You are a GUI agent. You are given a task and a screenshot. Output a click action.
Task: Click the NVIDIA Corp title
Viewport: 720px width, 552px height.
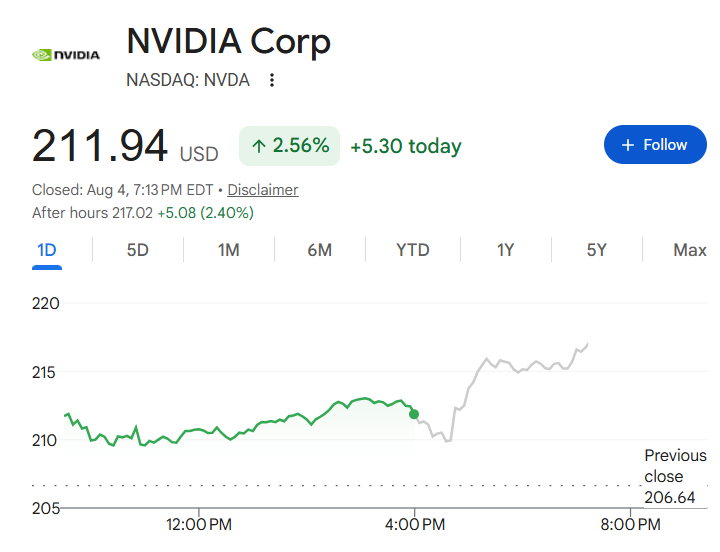pyautogui.click(x=228, y=41)
